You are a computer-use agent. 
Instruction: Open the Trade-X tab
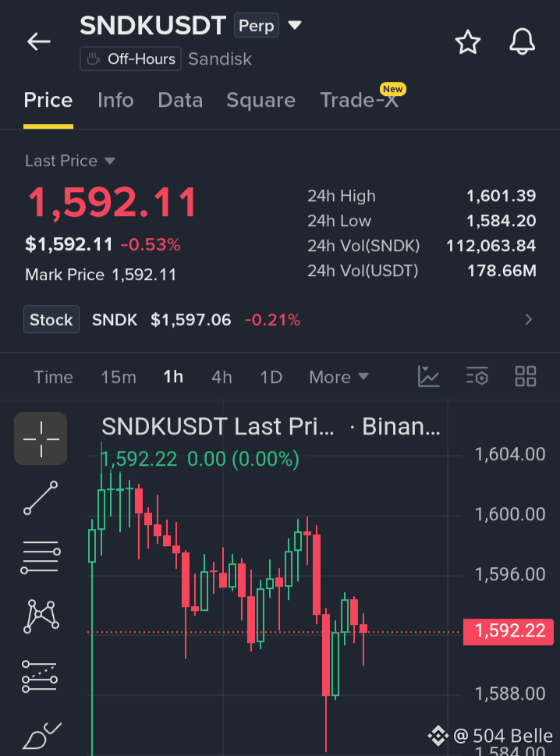360,101
